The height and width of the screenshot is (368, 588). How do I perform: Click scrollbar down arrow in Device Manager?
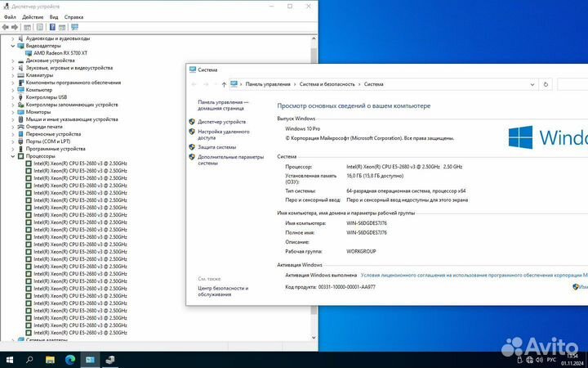point(314,337)
